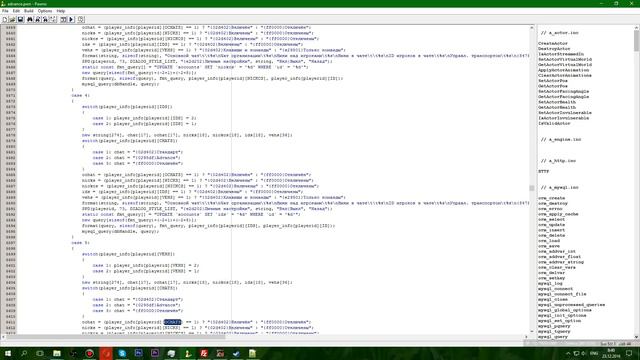Select orm_apply_cache in the function list
The image size is (640, 360).
558,214
